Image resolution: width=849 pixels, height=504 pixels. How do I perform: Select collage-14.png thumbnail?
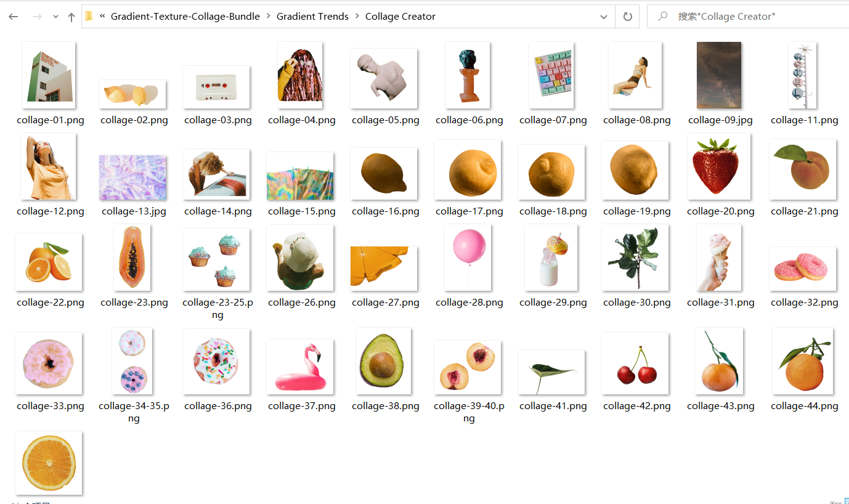pyautogui.click(x=216, y=174)
